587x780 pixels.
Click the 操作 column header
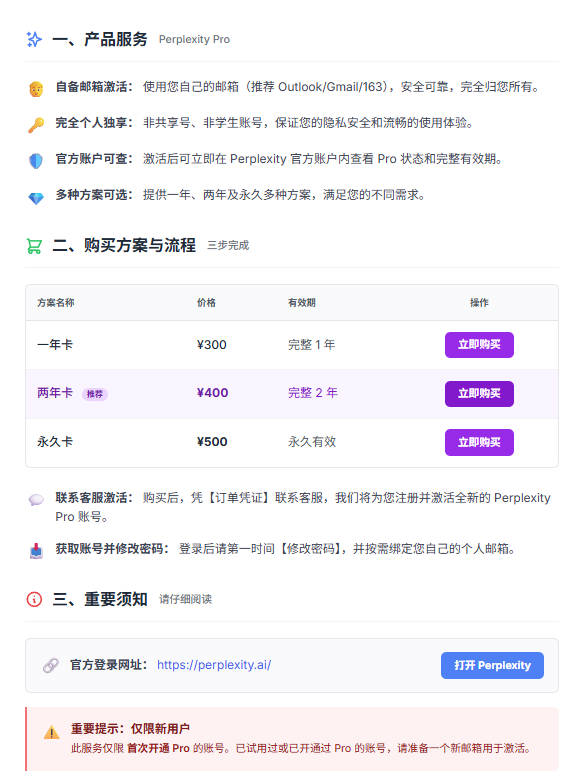pos(479,302)
